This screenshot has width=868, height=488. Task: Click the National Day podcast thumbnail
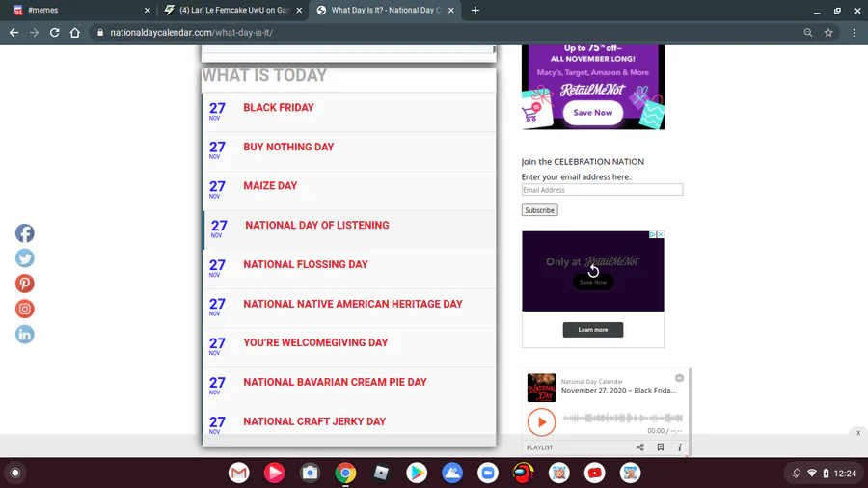pyautogui.click(x=541, y=388)
